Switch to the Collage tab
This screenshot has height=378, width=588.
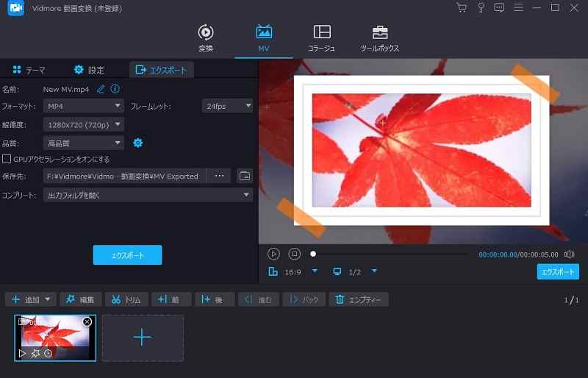click(x=321, y=38)
